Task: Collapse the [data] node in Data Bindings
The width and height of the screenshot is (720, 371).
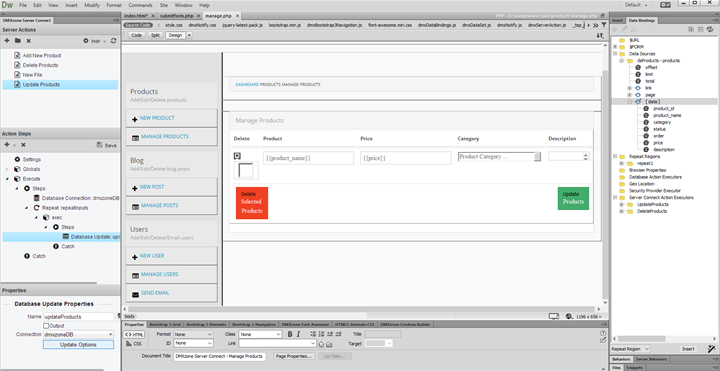Action: 630,101
